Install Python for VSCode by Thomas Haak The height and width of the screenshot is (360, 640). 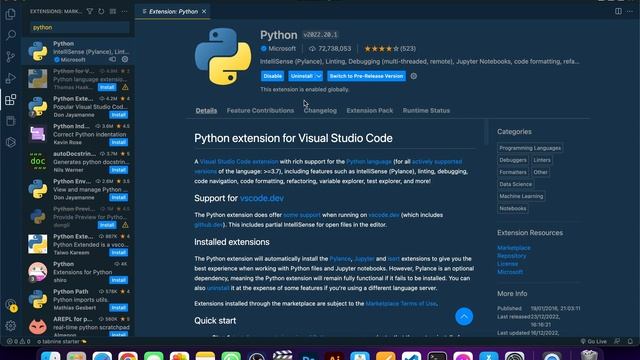click(x=107, y=87)
